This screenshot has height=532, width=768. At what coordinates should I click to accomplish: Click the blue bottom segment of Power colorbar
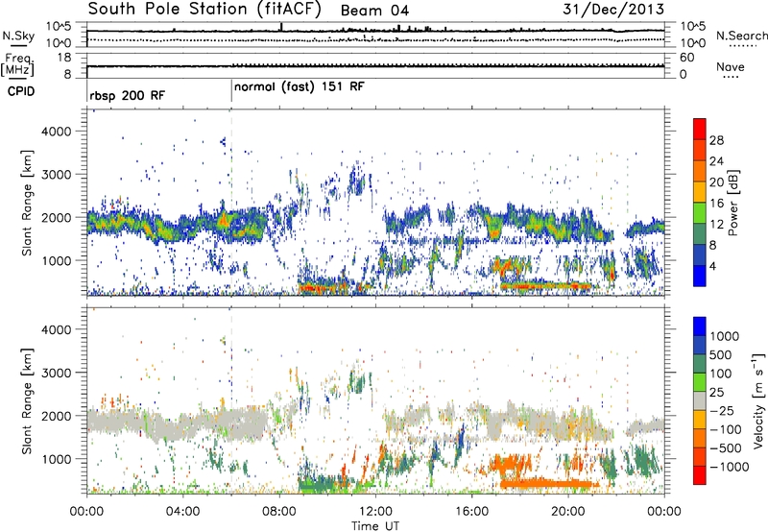click(700, 276)
